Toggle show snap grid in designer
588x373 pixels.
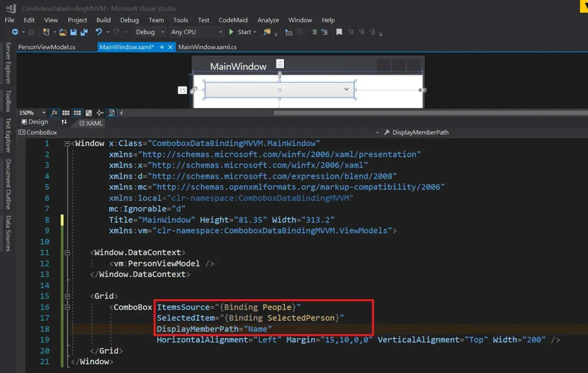(66, 113)
